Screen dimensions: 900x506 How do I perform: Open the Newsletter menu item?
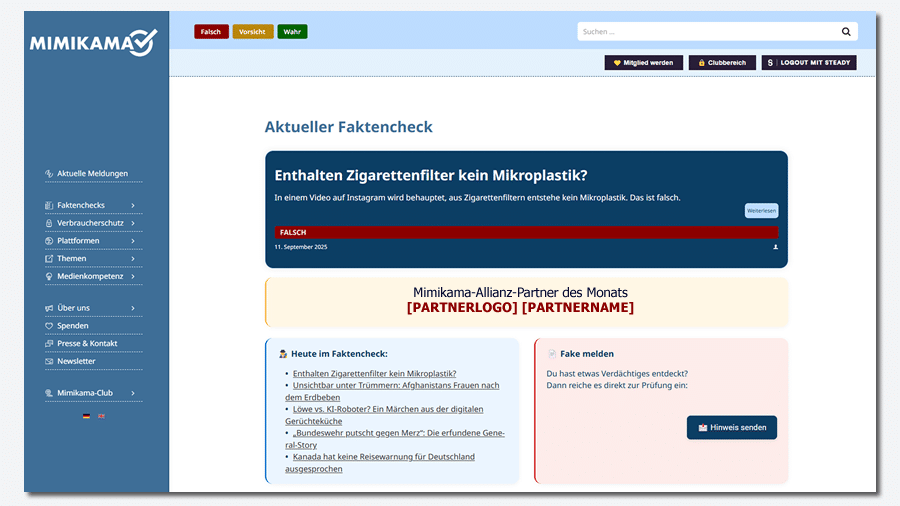pyautogui.click(x=76, y=361)
